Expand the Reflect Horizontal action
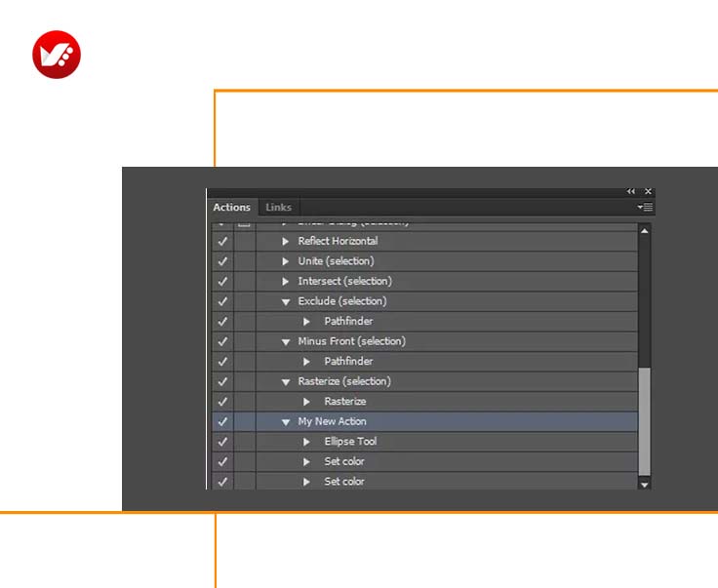 [x=285, y=241]
